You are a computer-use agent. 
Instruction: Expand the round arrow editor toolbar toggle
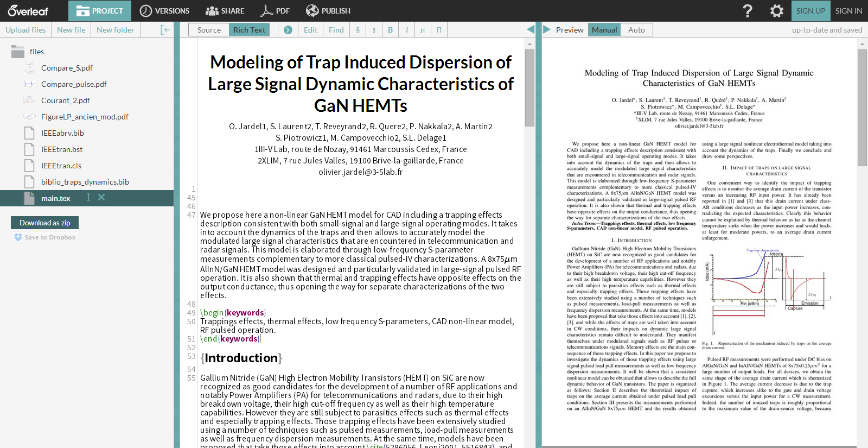pos(288,30)
